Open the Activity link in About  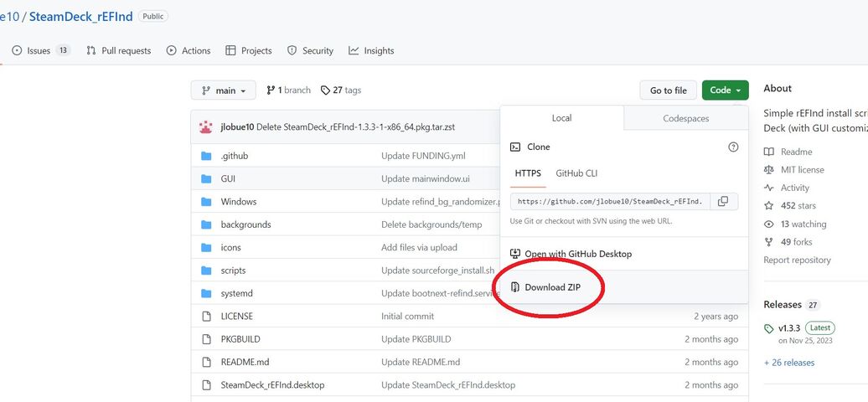787,188
